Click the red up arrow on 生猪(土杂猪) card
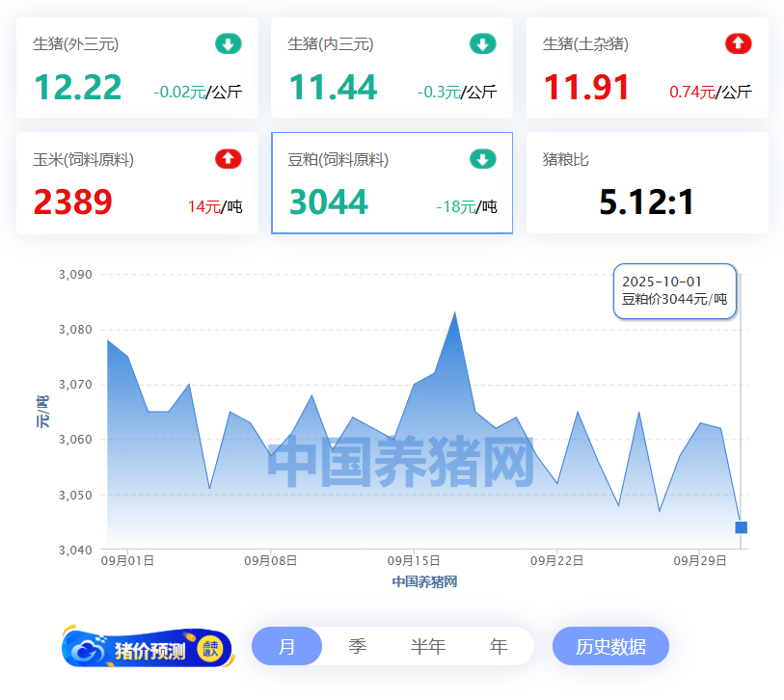Viewport: 784px width, 700px height. click(x=738, y=44)
